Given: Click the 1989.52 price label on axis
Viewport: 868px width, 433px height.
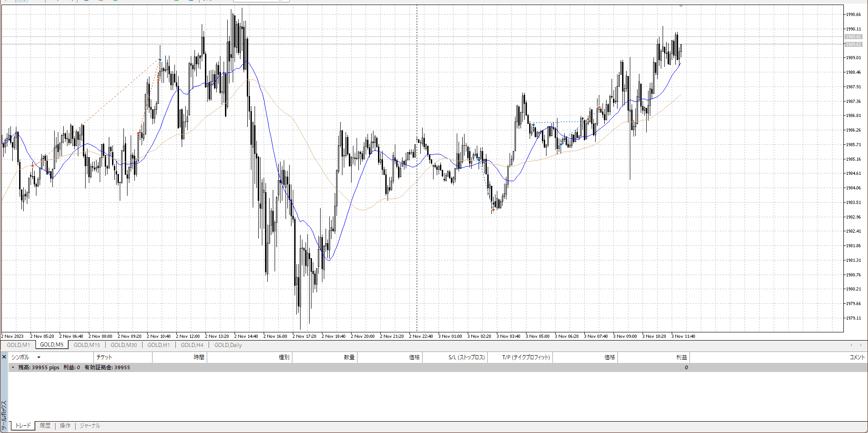Looking at the screenshot, I should click(x=853, y=45).
